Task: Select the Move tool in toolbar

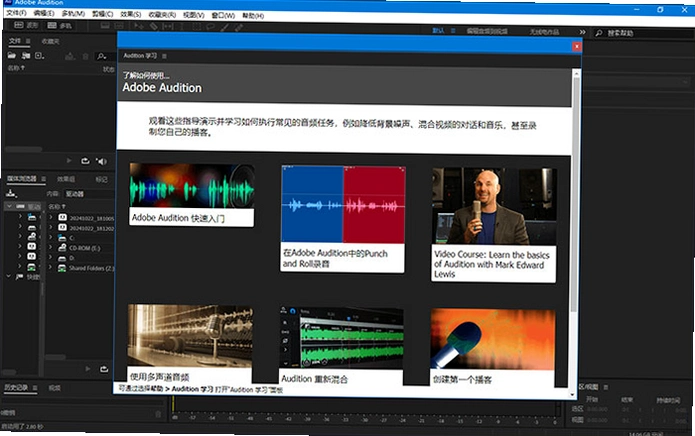Action: coord(138,27)
